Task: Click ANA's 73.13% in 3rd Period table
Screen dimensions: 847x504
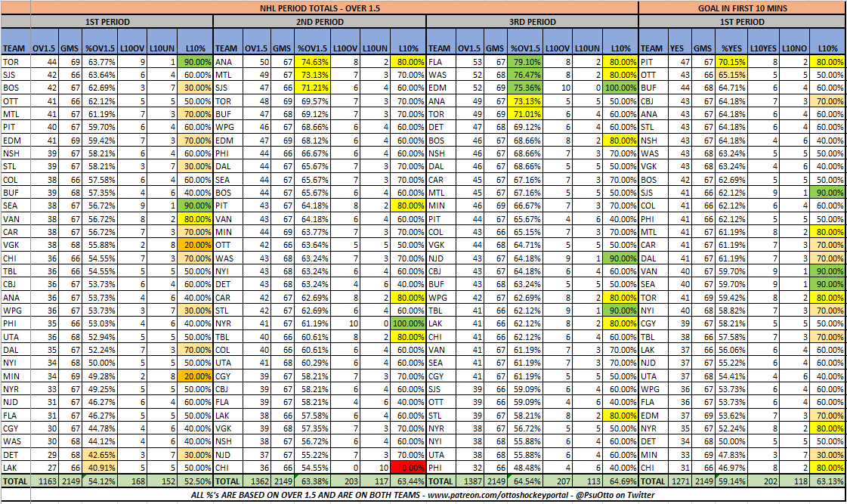Action: [x=525, y=101]
